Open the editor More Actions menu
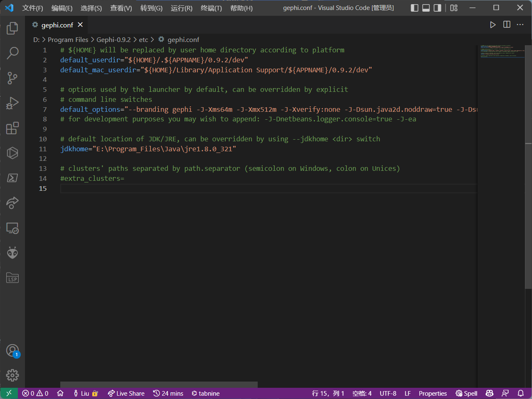The width and height of the screenshot is (532, 399). click(x=520, y=25)
